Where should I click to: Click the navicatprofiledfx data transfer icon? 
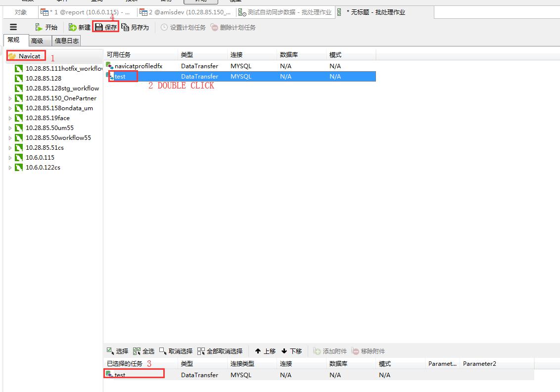(x=110, y=66)
